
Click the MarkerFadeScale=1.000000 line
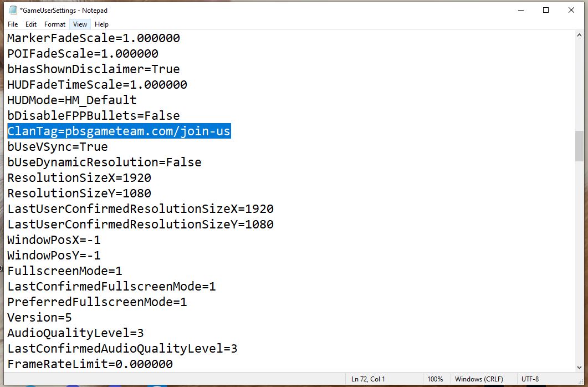coord(93,38)
